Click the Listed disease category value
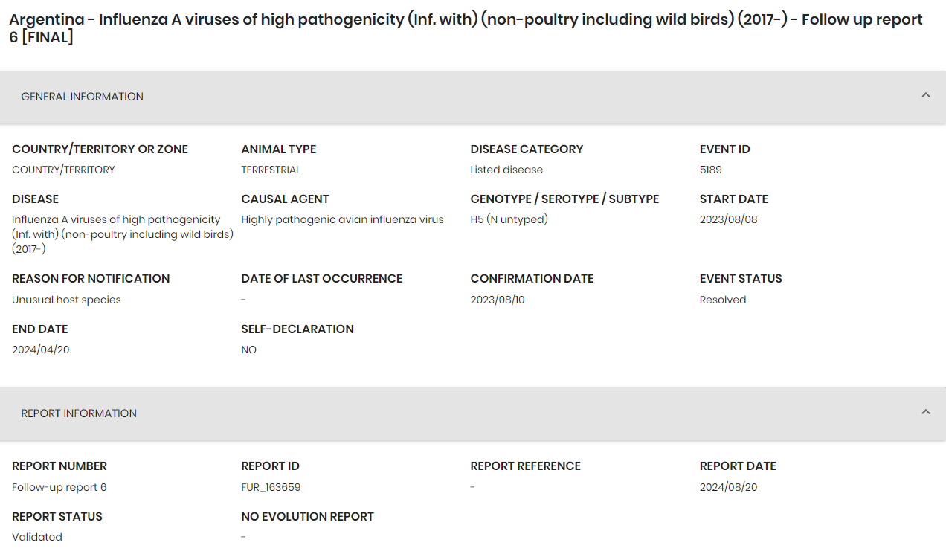Screen dimensions: 946x560 pyautogui.click(x=506, y=170)
